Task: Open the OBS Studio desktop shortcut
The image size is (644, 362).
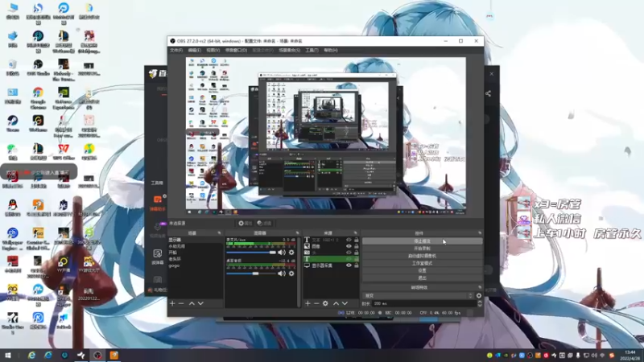Action: click(38, 68)
